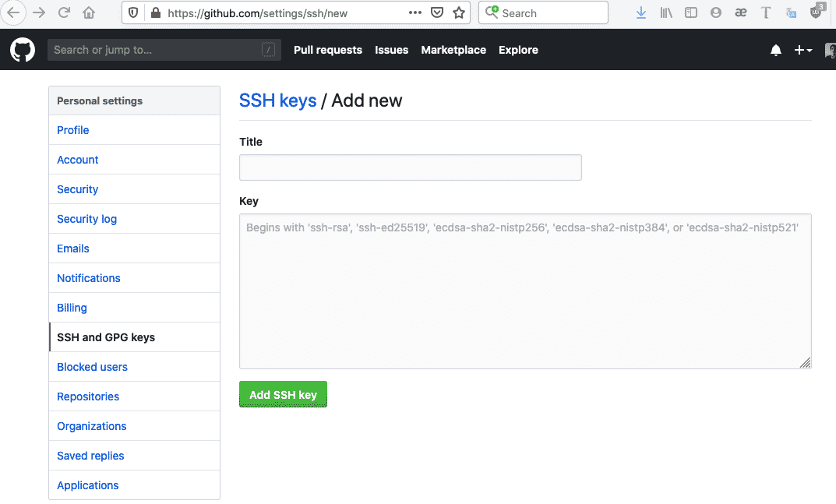Open Blocked users settings

point(134,367)
